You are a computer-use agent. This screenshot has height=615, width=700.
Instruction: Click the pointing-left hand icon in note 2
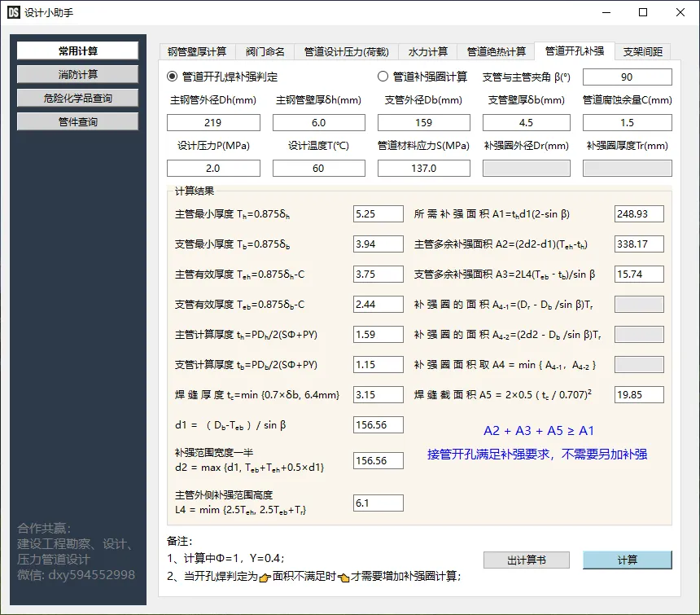tap(343, 578)
